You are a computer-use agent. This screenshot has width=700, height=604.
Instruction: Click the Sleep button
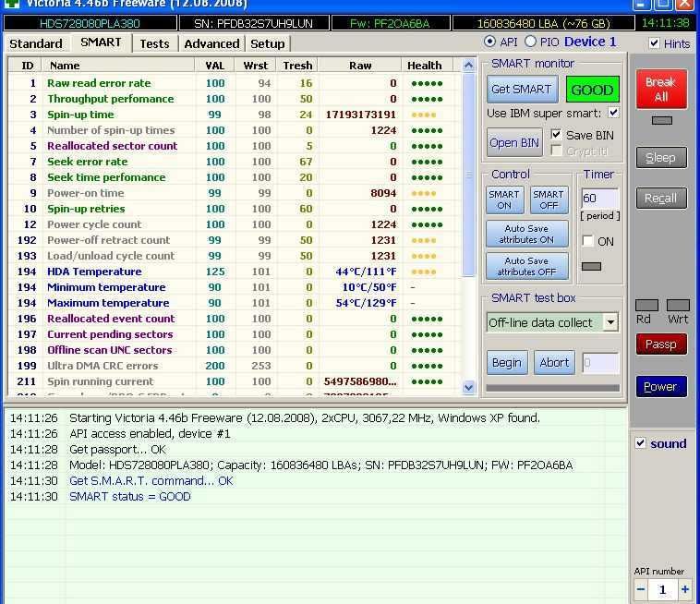point(661,158)
